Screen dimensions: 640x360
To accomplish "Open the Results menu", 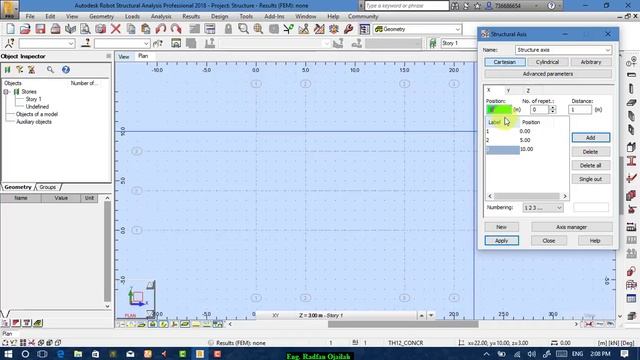I will [191, 16].
